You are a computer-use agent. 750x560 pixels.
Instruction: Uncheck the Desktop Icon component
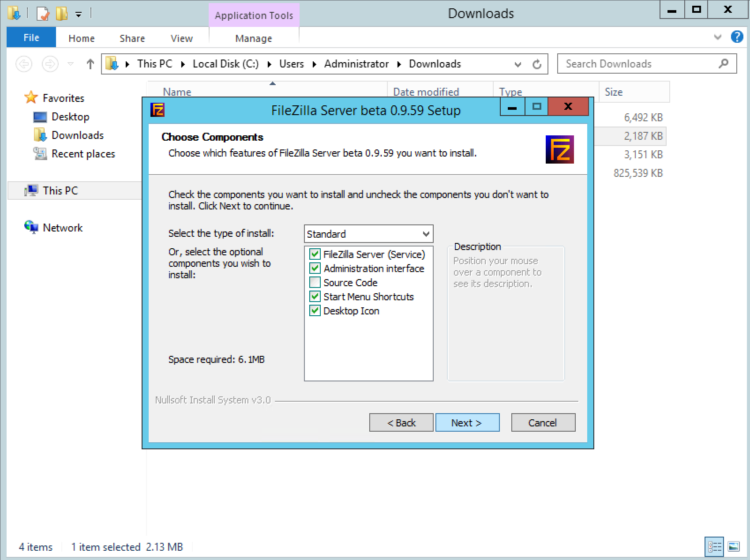315,311
